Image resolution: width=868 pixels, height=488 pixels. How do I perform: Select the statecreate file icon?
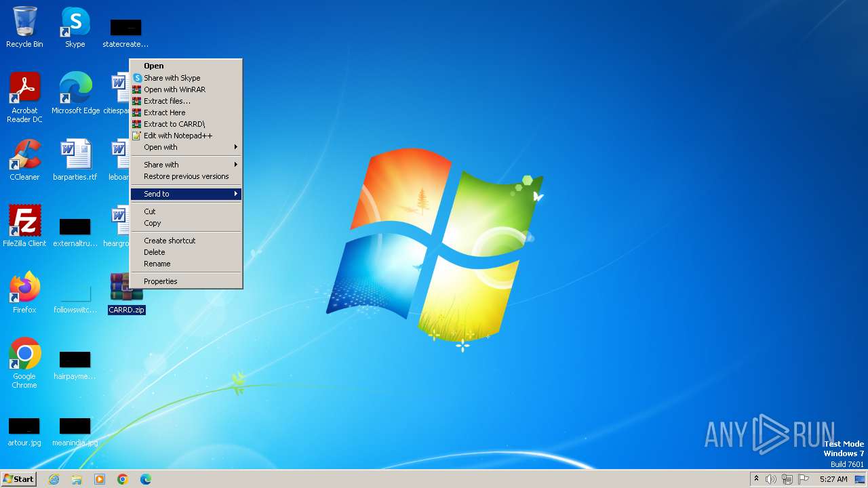(125, 33)
